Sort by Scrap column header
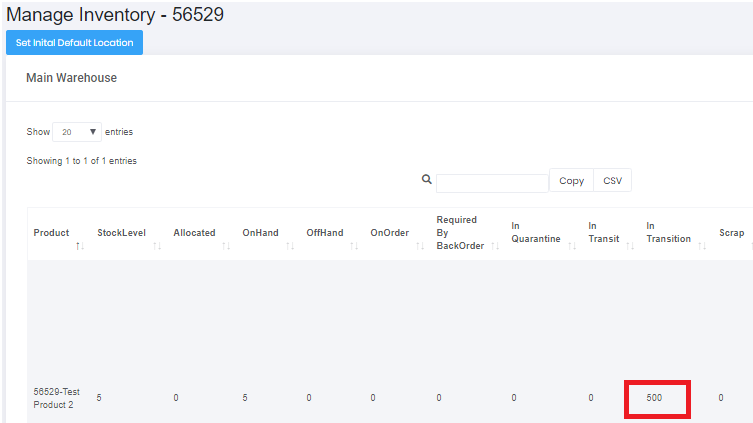Screen dimensions: 753x423 731,233
